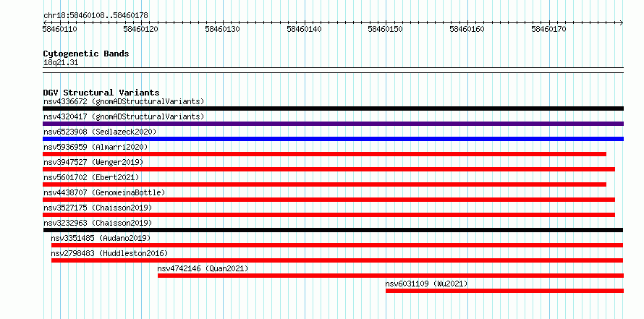Image resolution: width=644 pixels, height=319 pixels.
Task: Click ruler position 58460120
Action: (x=141, y=29)
